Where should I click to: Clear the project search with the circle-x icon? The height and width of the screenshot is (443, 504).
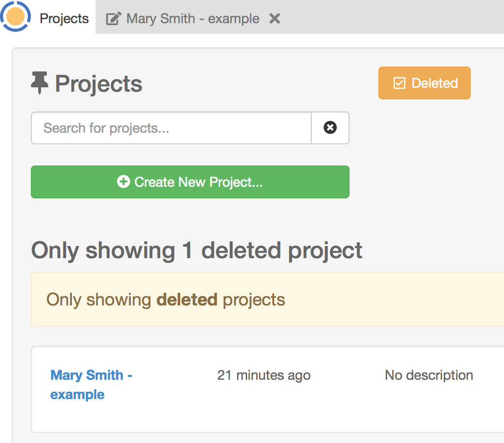click(x=330, y=128)
